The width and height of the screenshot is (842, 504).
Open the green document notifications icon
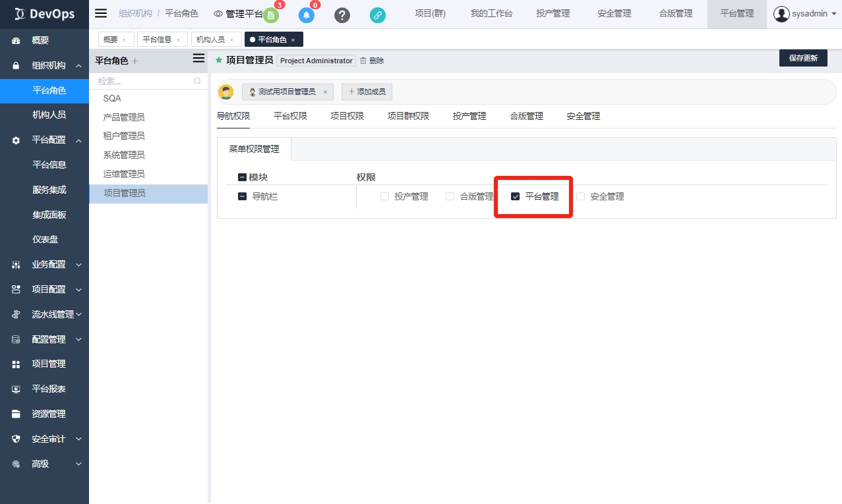point(271,15)
